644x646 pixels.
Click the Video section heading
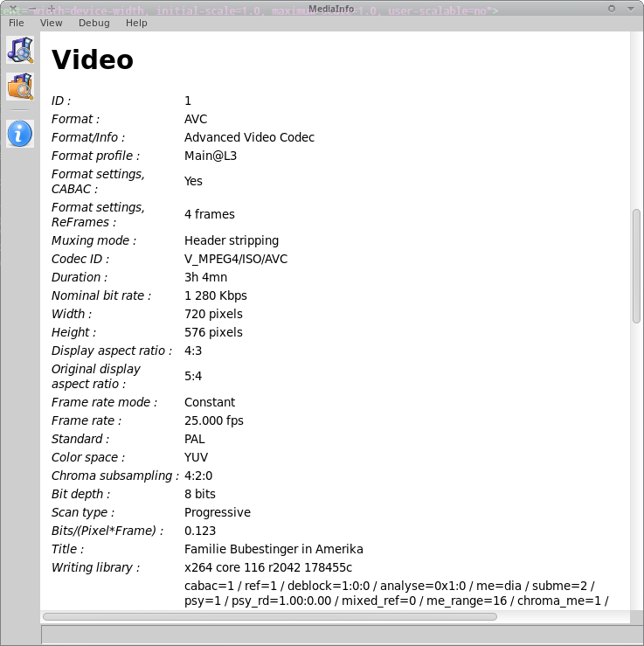tap(93, 59)
